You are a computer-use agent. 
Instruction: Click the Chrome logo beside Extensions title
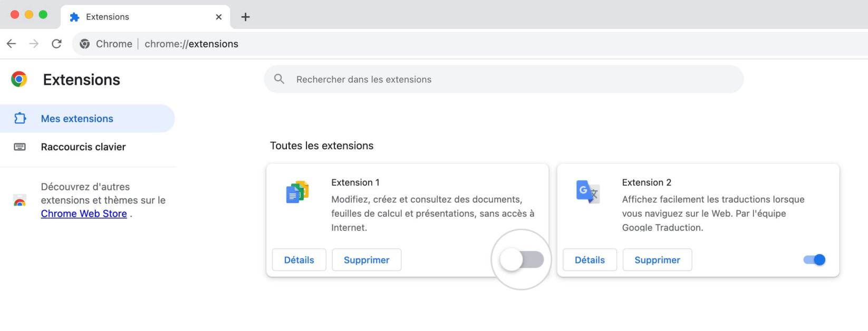pos(19,79)
